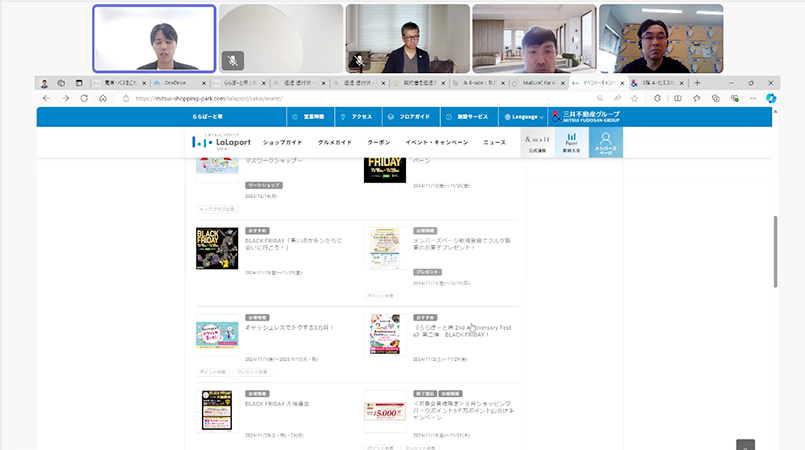Open the tab actions menu icon
The width and height of the screenshot is (805, 450).
coord(79,83)
